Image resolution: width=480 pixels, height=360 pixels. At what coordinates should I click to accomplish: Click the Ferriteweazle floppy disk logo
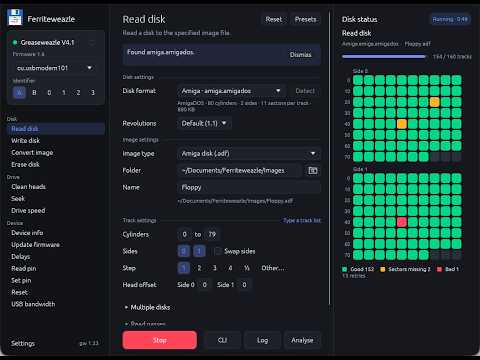[x=15, y=17]
